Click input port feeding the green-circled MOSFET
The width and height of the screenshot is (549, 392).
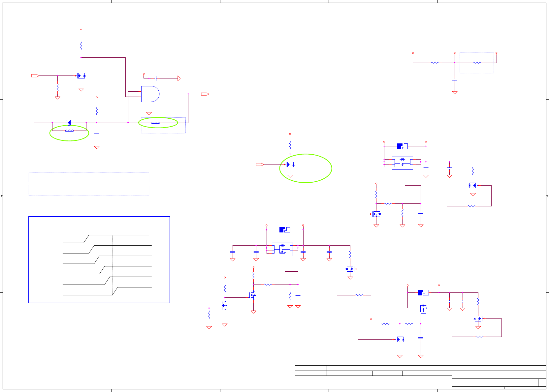point(260,165)
